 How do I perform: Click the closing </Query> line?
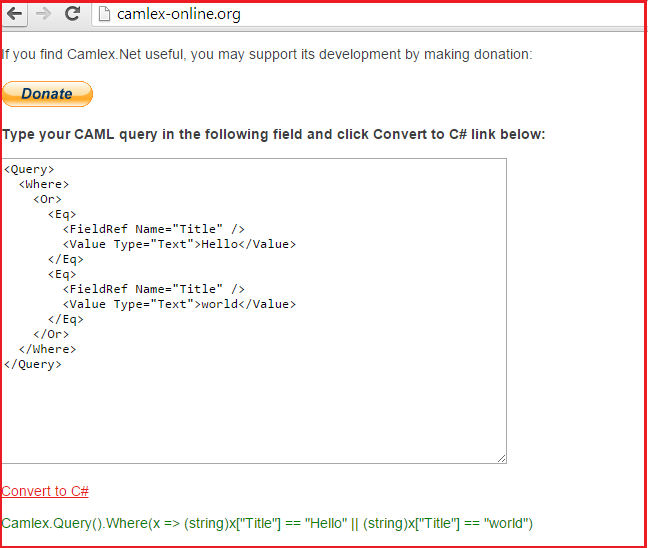33,365
